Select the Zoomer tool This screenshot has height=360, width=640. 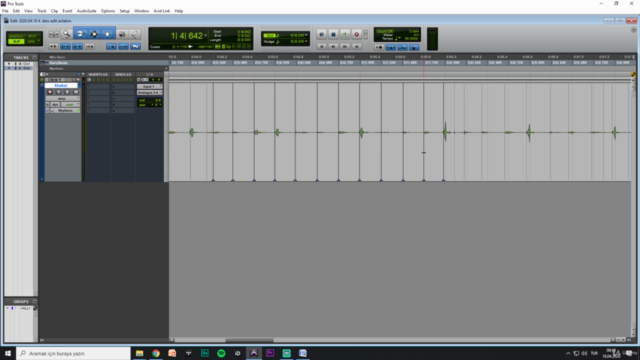(67, 34)
